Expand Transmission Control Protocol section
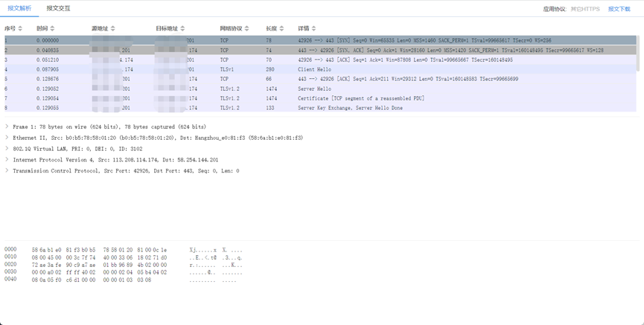The image size is (644, 325). coord(7,170)
